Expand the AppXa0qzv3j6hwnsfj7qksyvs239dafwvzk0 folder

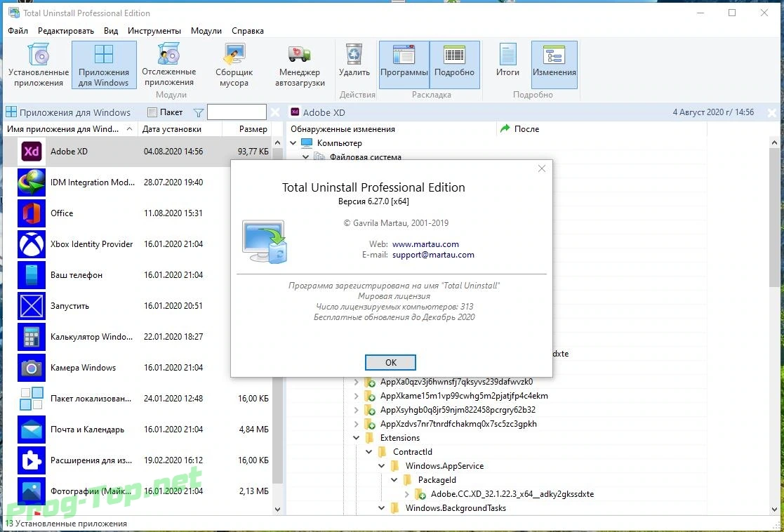pos(356,382)
